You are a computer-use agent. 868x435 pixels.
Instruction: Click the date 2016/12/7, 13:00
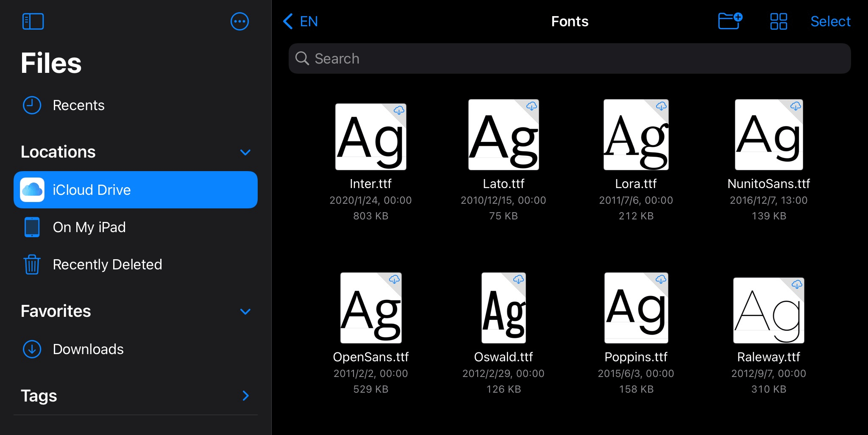click(x=769, y=200)
